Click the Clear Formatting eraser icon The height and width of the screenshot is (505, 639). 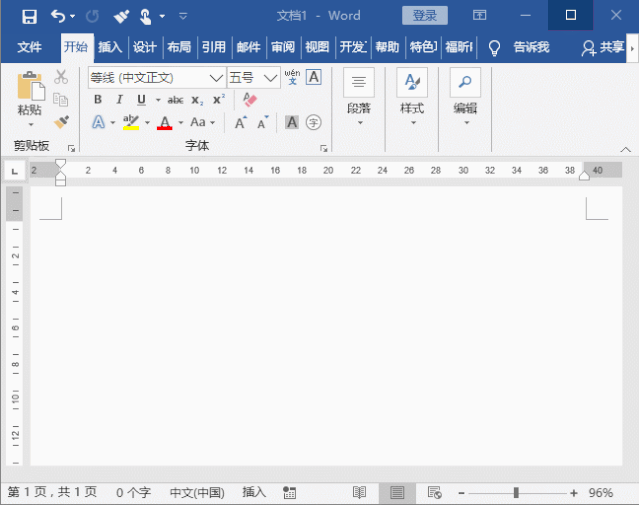pyautogui.click(x=249, y=99)
